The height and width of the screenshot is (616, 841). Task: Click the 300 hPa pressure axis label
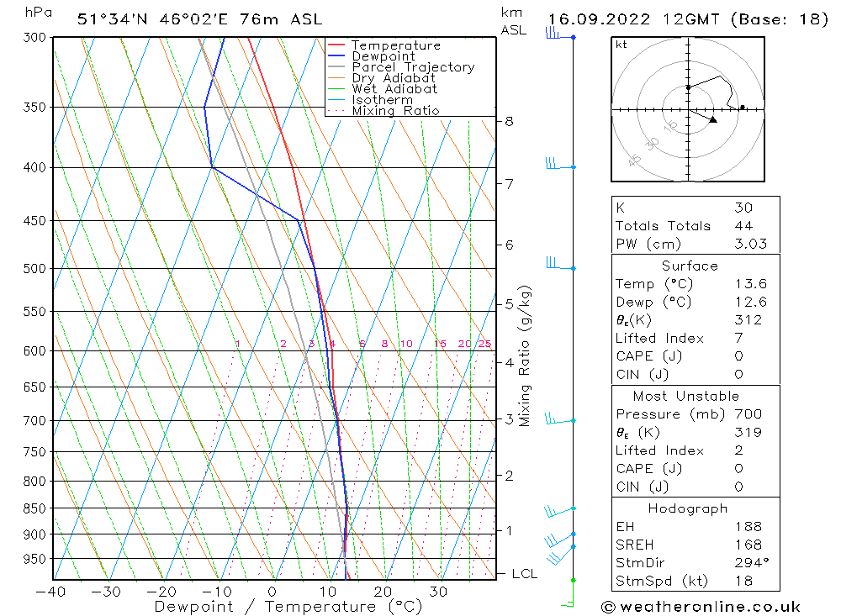[34, 38]
